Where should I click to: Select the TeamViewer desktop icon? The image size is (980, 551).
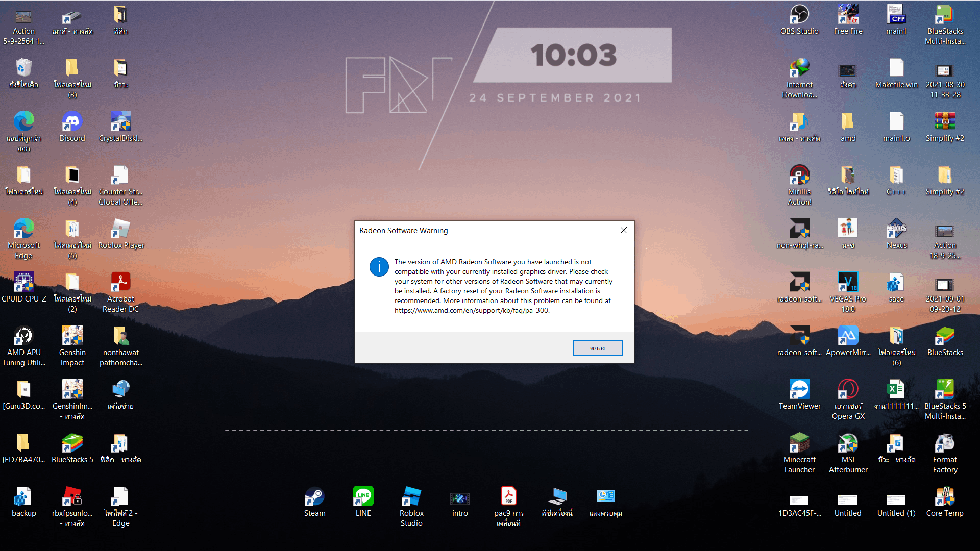(x=799, y=390)
